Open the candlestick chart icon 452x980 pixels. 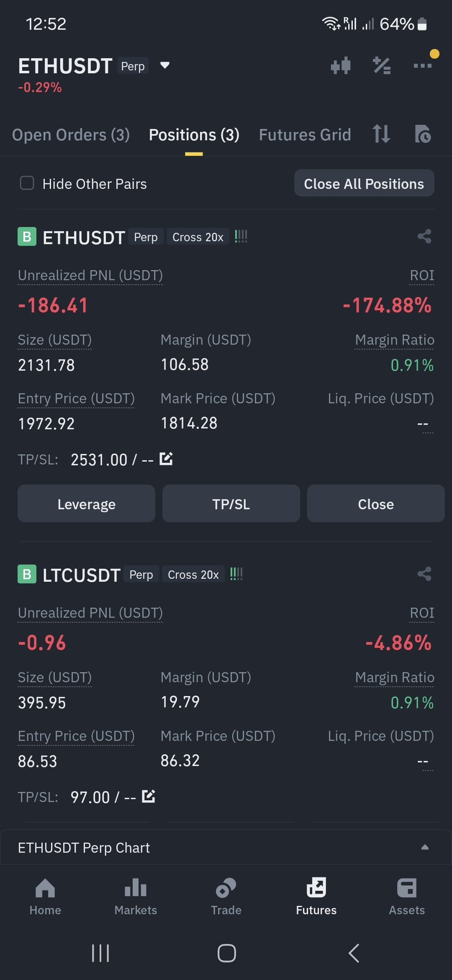[x=341, y=66]
